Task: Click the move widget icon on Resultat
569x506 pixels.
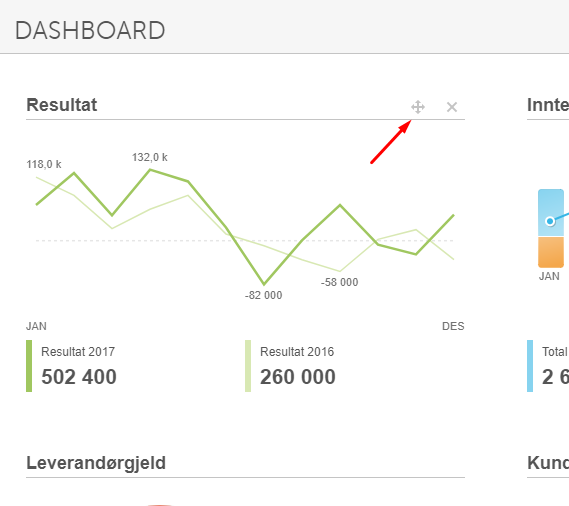Action: [418, 107]
